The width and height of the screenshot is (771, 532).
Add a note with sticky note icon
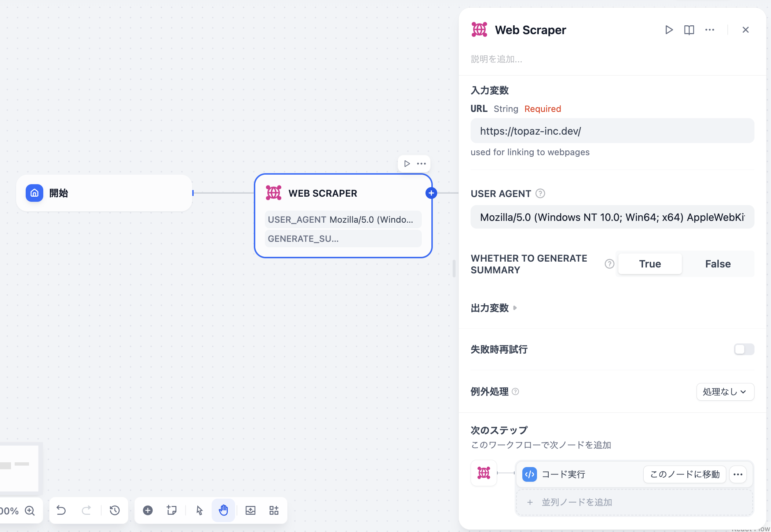click(172, 510)
